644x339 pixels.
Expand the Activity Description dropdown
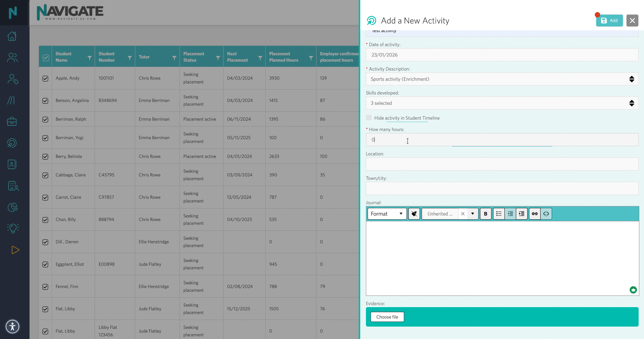click(632, 79)
